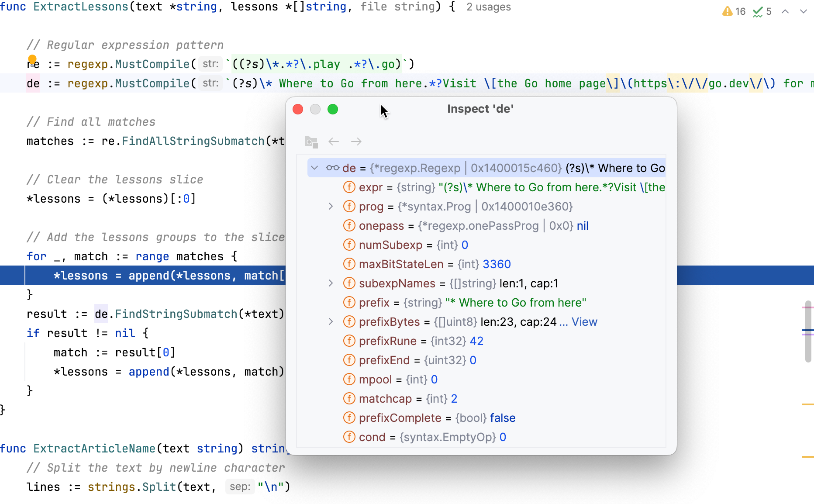Click the inspect folder toolbar icon
The width and height of the screenshot is (814, 504).
click(x=311, y=142)
